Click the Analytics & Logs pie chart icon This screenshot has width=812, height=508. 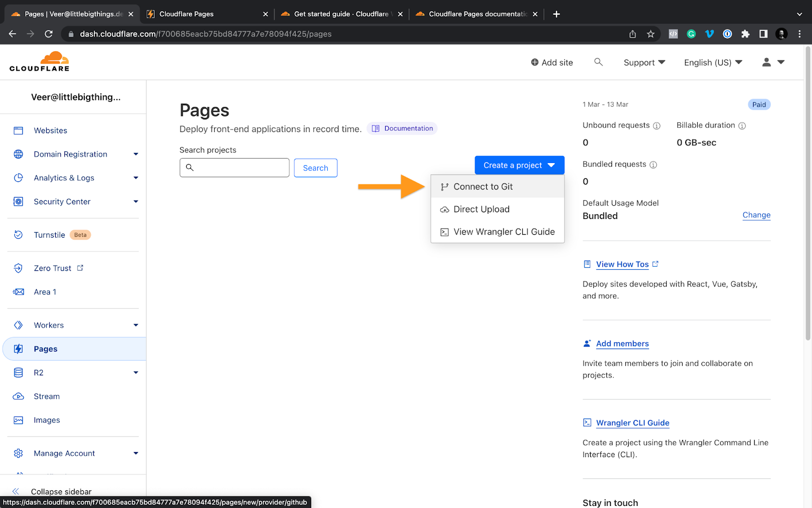[18, 178]
